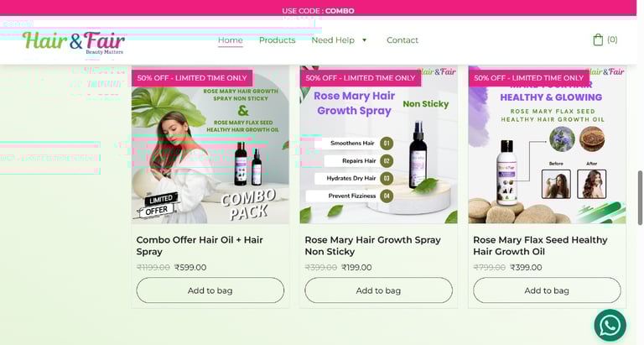Open WhatsApp chat bubble
644x345 pixels.
(610, 325)
